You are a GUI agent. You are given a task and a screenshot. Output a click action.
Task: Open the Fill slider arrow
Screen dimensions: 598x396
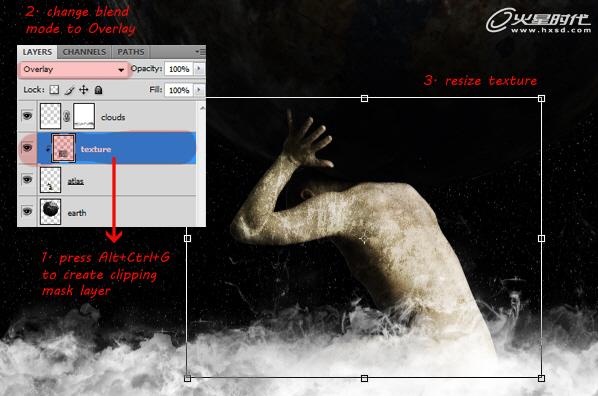click(199, 90)
